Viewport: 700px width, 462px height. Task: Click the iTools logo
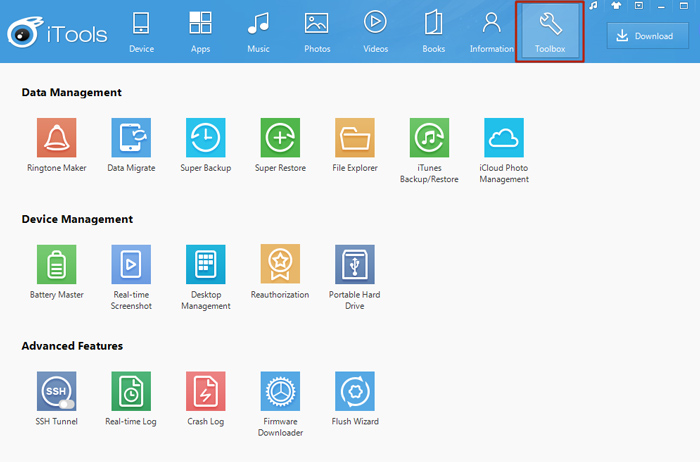coord(57,33)
